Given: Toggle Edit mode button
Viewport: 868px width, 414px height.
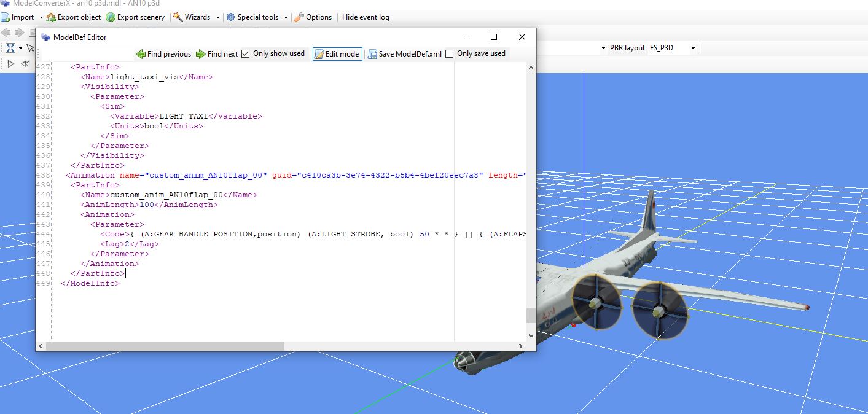Looking at the screenshot, I should tap(337, 54).
